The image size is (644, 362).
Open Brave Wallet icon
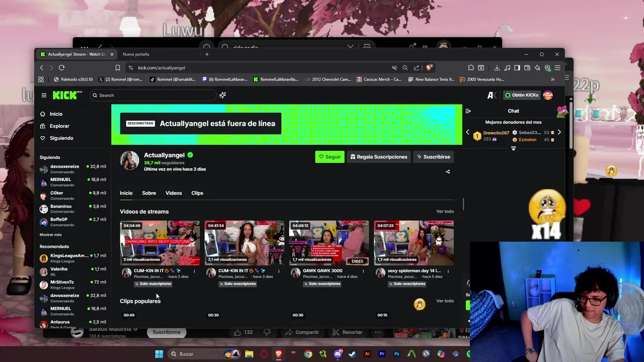[527, 68]
